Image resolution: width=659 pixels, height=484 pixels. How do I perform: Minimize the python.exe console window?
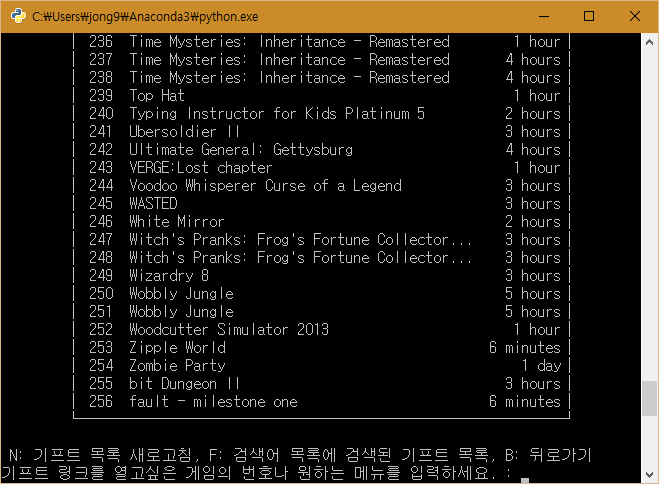point(544,16)
